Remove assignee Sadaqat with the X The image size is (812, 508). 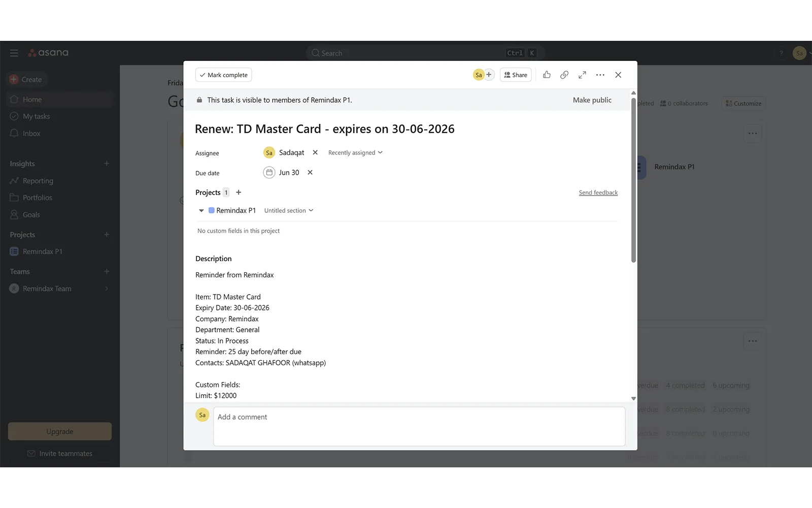tap(315, 152)
